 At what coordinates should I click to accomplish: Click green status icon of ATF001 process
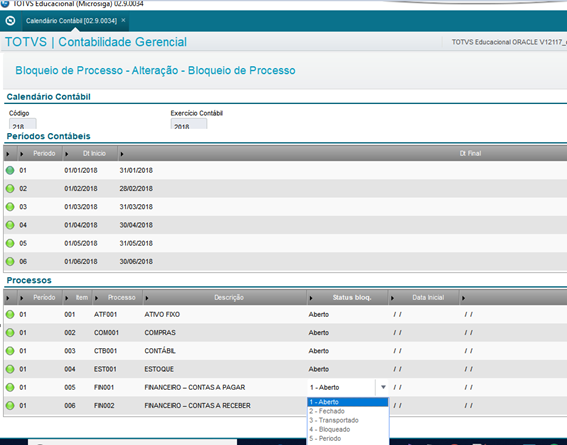coord(10,315)
